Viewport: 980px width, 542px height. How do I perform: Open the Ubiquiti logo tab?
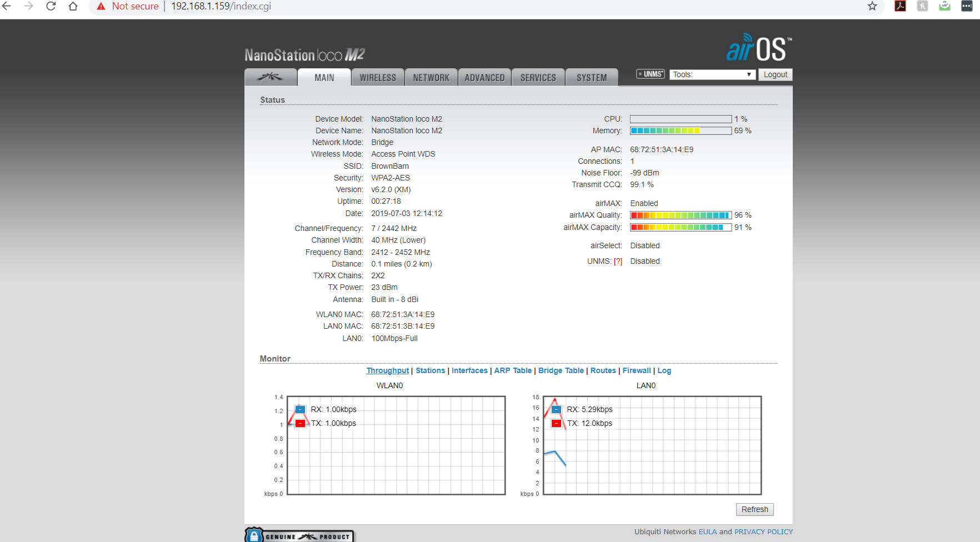271,77
